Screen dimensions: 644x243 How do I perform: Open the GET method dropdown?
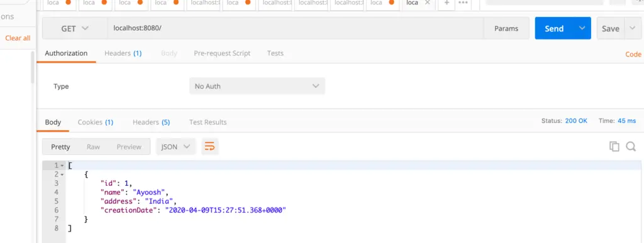click(75, 29)
